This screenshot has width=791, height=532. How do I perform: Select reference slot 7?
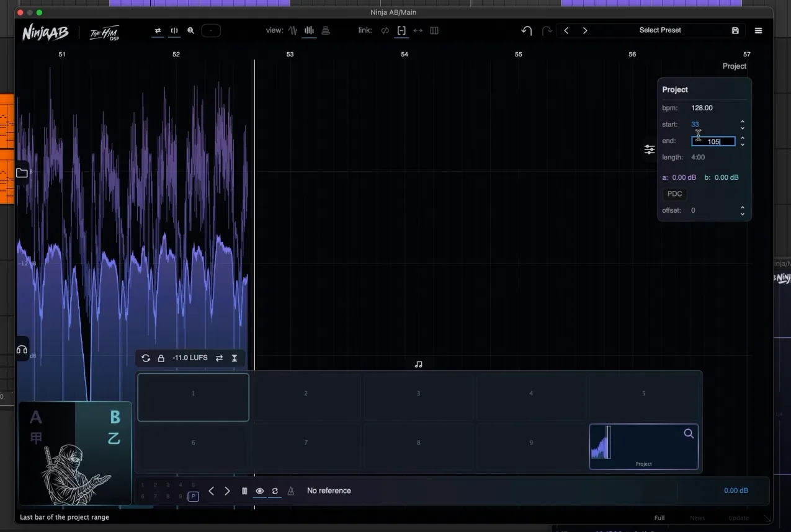coord(306,446)
